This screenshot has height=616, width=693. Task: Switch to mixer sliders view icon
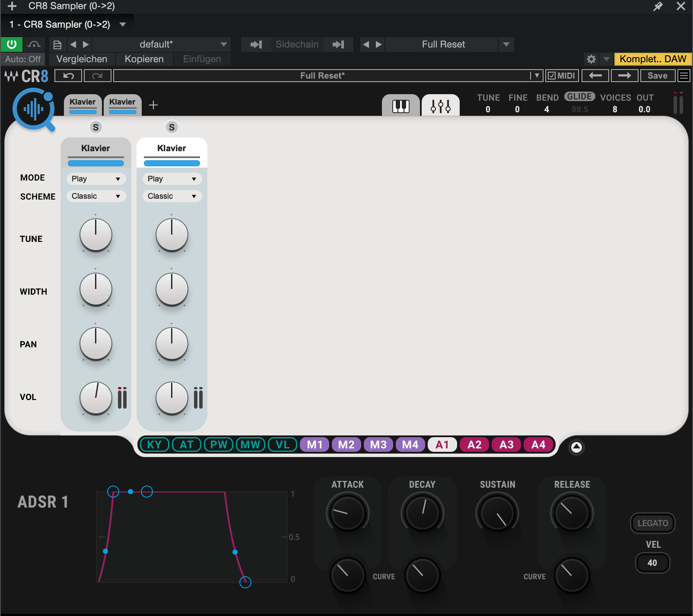coord(441,105)
